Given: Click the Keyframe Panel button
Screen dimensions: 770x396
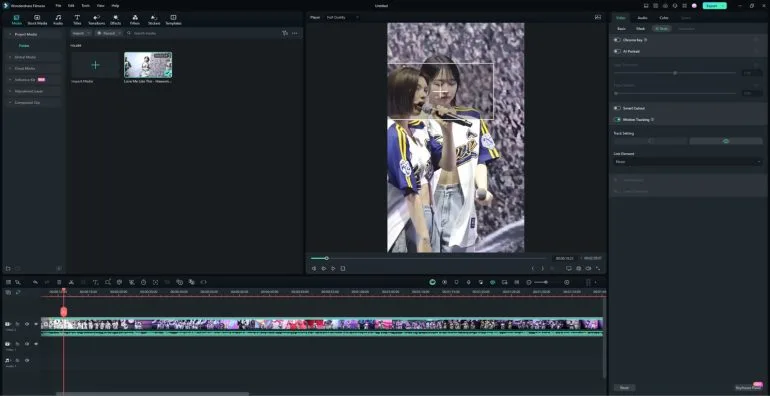Looking at the screenshot, I should point(748,388).
